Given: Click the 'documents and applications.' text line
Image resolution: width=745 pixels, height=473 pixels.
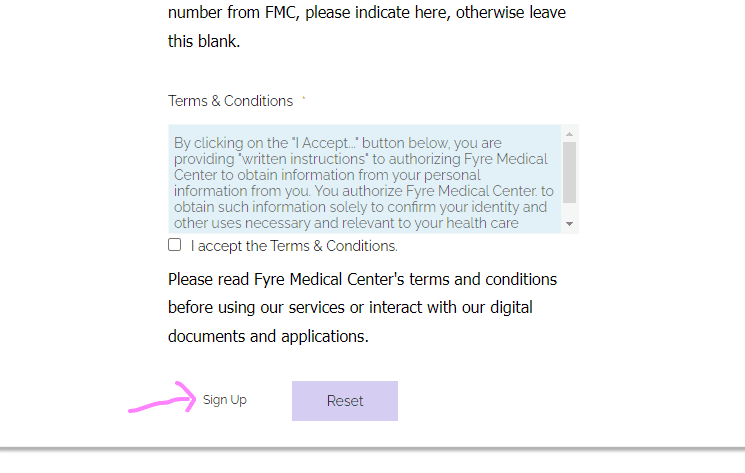Looking at the screenshot, I should (x=268, y=336).
